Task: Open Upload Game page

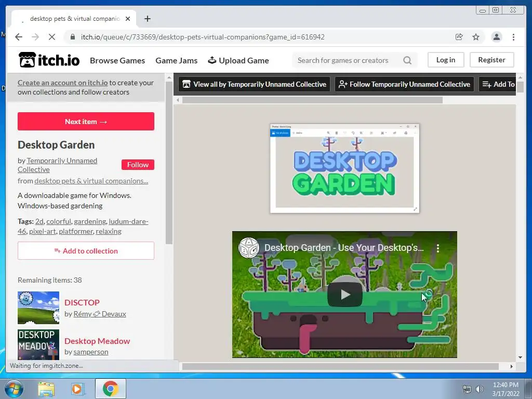Action: [238, 60]
